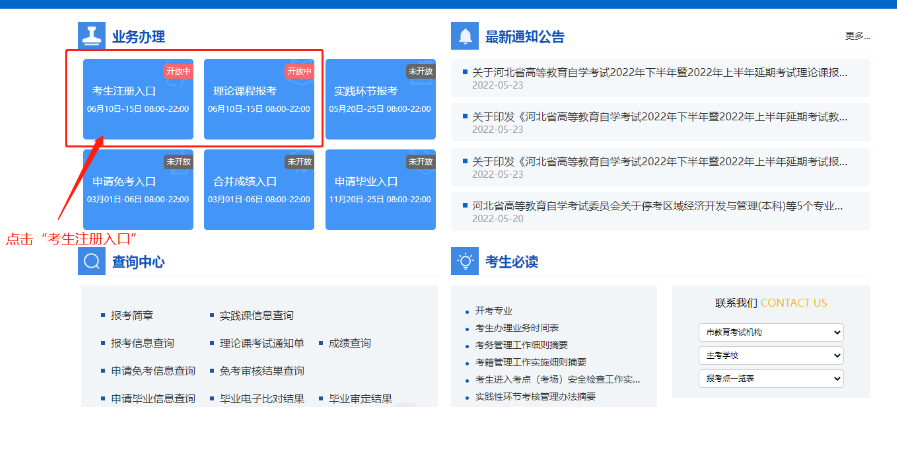Open 报考信息查询 link
The height and width of the screenshot is (468, 897).
[142, 343]
